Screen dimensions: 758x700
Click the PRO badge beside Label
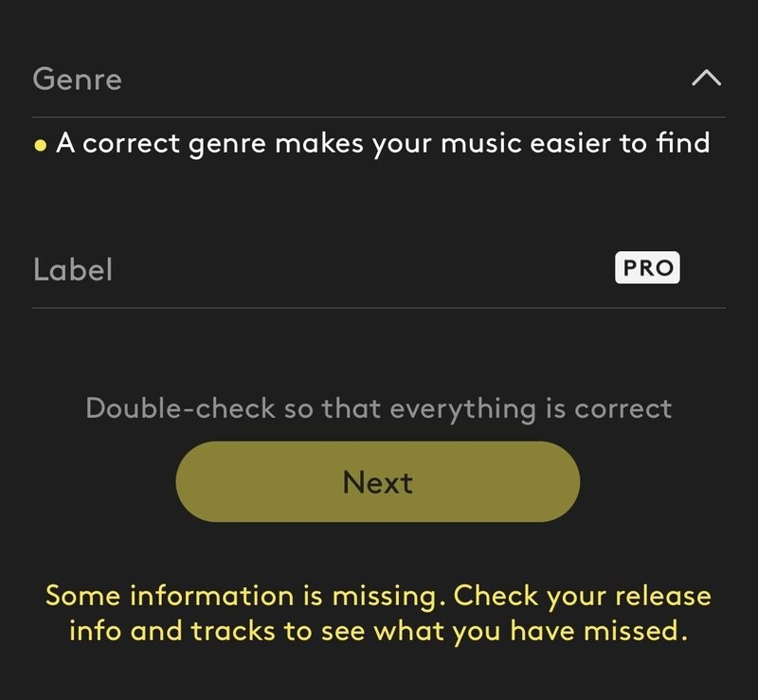647,269
